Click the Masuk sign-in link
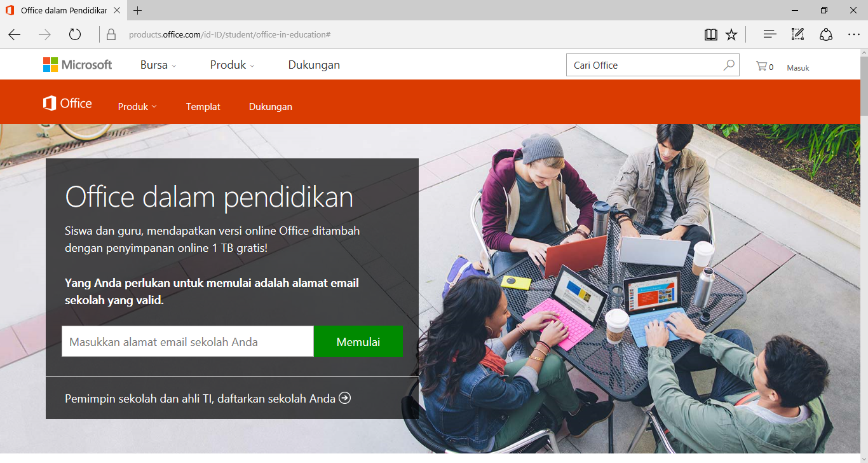The height and width of the screenshot is (463, 868). tap(798, 67)
